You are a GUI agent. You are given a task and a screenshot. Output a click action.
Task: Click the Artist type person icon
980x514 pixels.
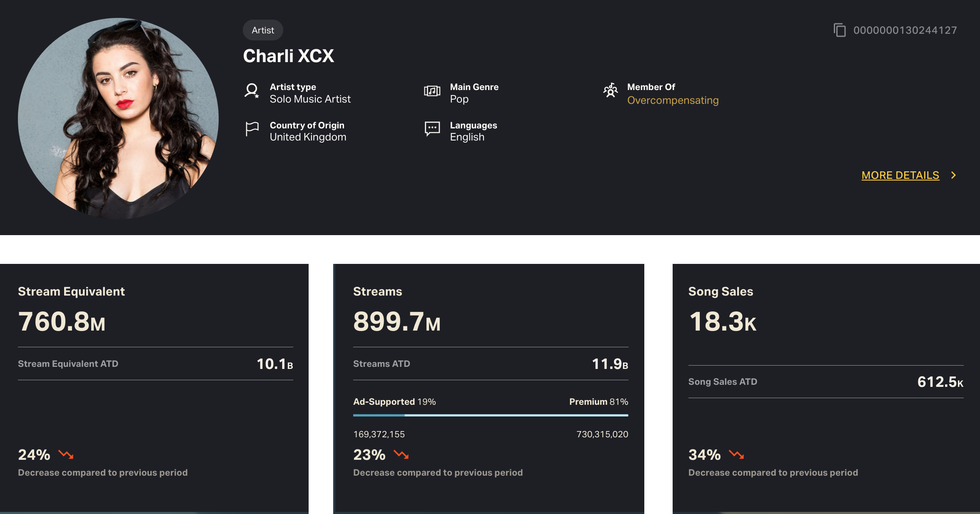[x=252, y=91]
